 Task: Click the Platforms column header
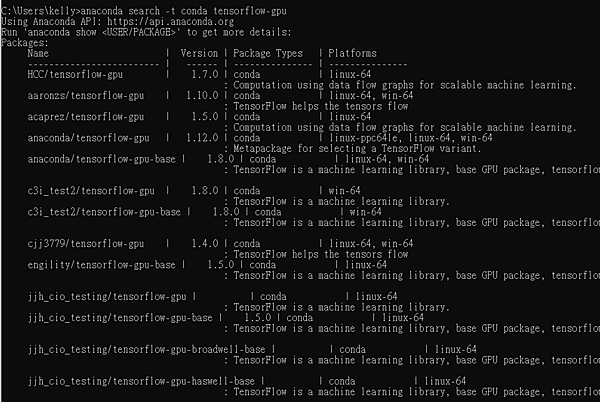coord(352,53)
